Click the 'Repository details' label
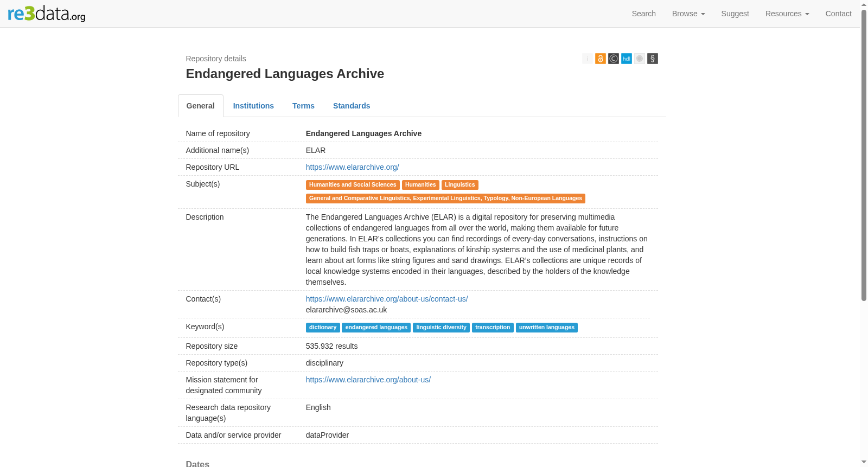This screenshot has width=868, height=467. 216,59
